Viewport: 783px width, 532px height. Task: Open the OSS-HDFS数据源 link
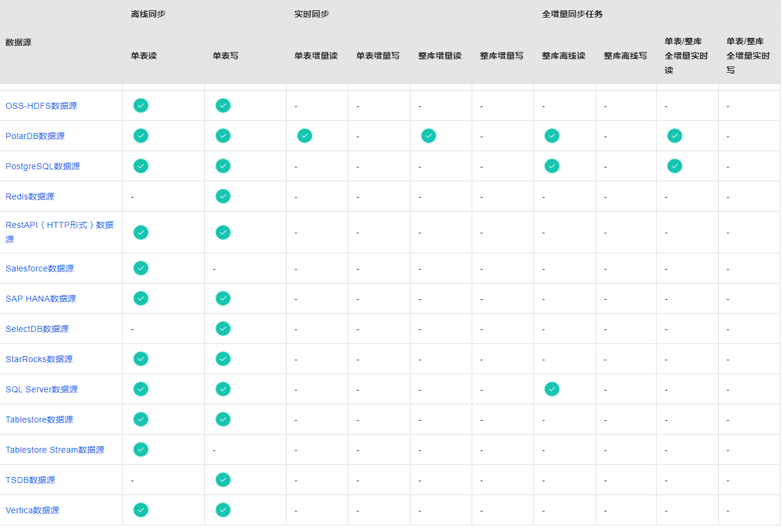41,106
